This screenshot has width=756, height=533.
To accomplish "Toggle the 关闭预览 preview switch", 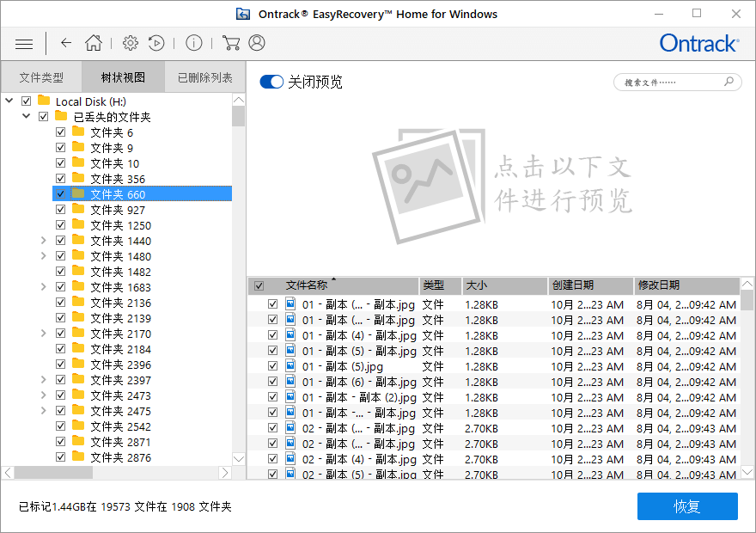I will 271,82.
